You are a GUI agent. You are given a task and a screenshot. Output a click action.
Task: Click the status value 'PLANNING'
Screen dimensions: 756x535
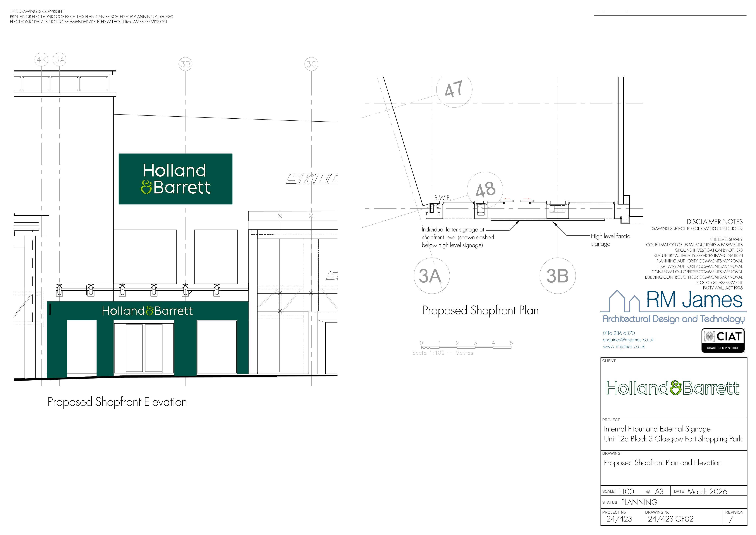[639, 502]
